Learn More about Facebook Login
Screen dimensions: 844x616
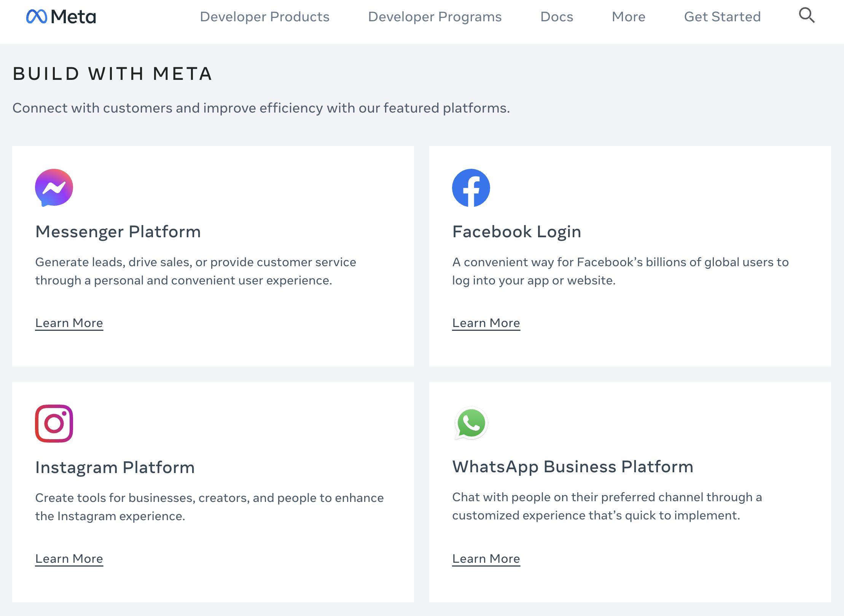point(486,323)
